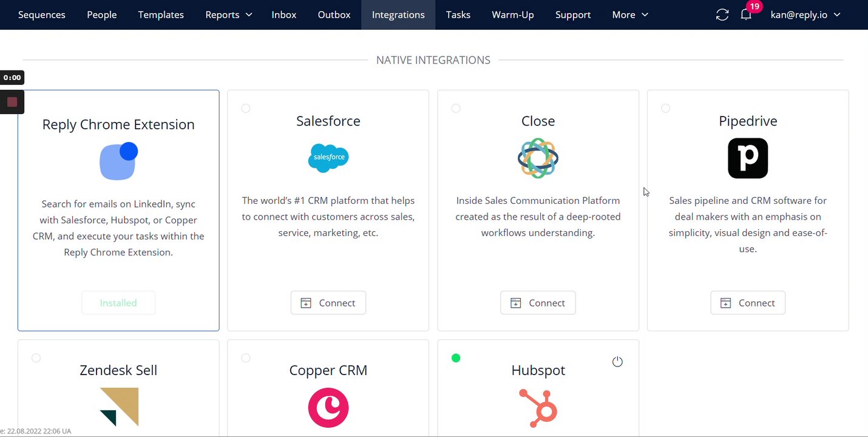Click the Close atom logo

[538, 158]
